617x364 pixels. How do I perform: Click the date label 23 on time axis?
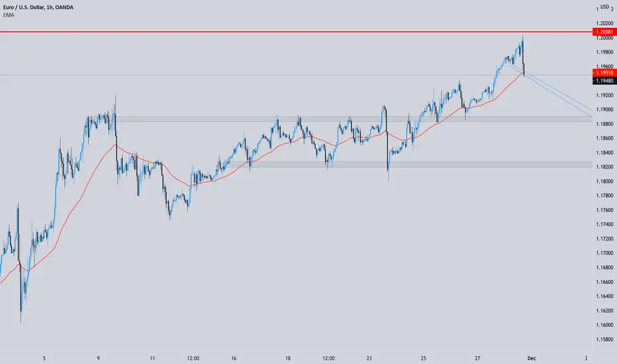pyautogui.click(x=369, y=358)
